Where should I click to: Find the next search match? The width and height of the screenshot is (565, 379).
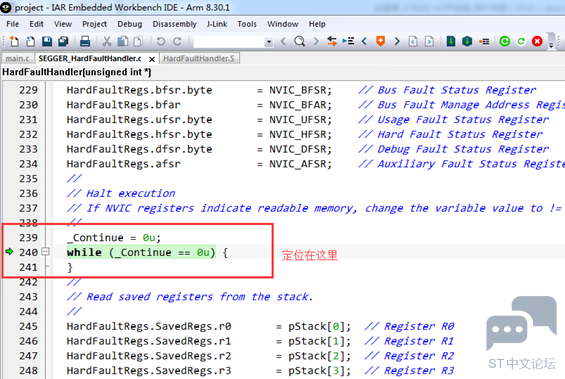tap(316, 41)
